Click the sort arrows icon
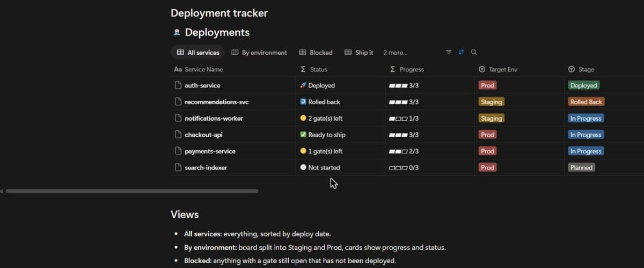 point(461,53)
